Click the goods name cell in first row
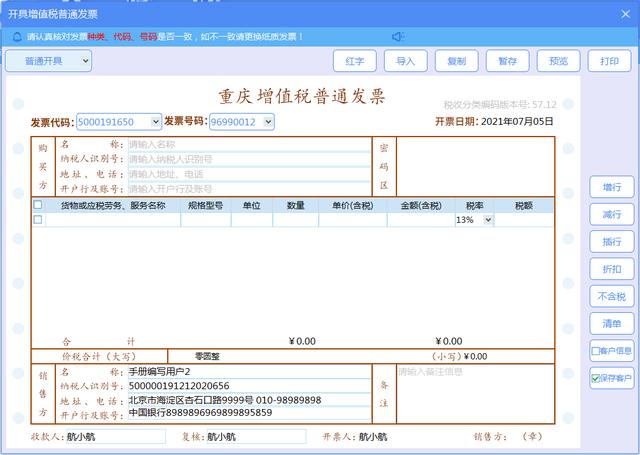Screen dimensions: 640x455 pos(113,220)
